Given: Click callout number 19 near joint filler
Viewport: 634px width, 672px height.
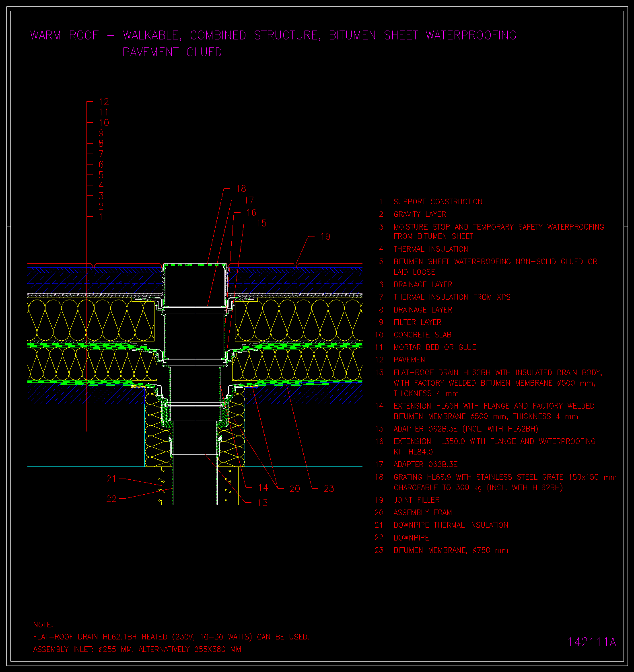Looking at the screenshot, I should [x=325, y=236].
